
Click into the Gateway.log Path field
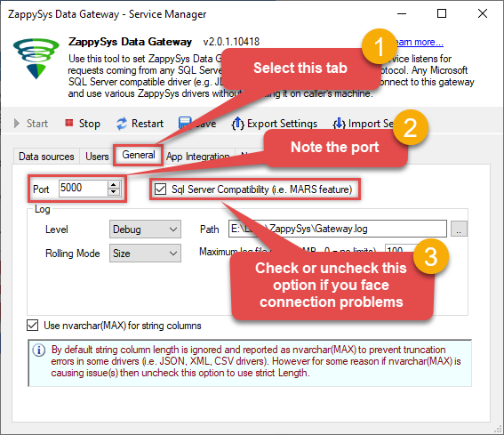[x=338, y=229]
